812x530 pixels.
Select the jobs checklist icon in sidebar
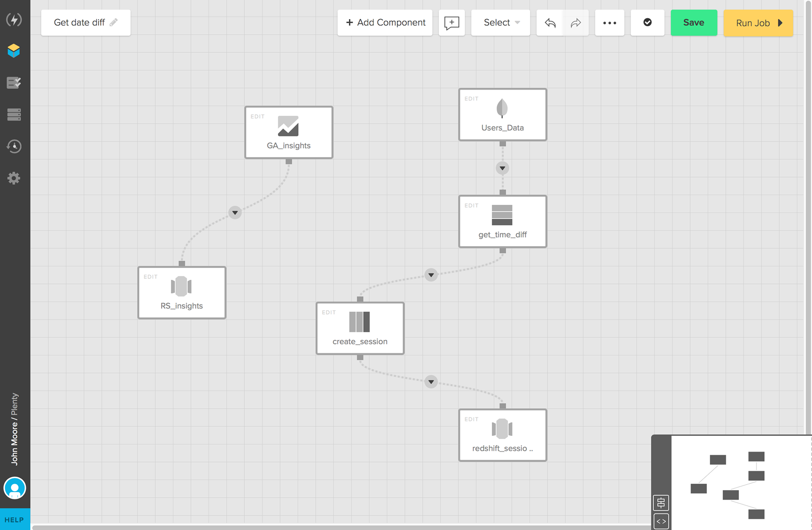14,82
